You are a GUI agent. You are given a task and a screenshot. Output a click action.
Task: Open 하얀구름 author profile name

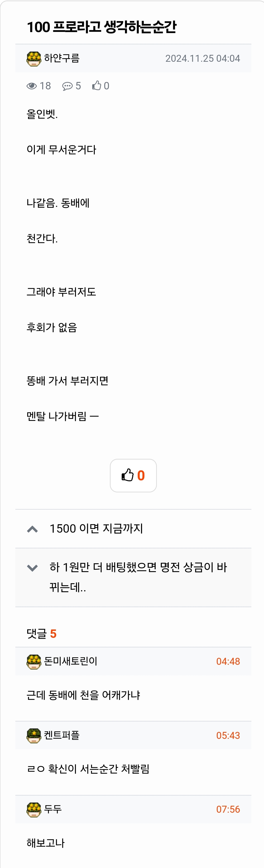click(x=62, y=58)
